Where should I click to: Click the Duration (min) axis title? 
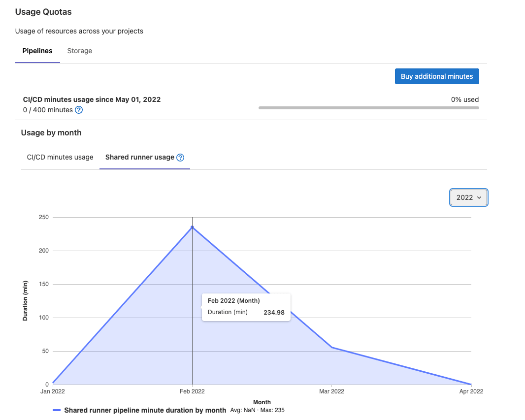pos(25,300)
